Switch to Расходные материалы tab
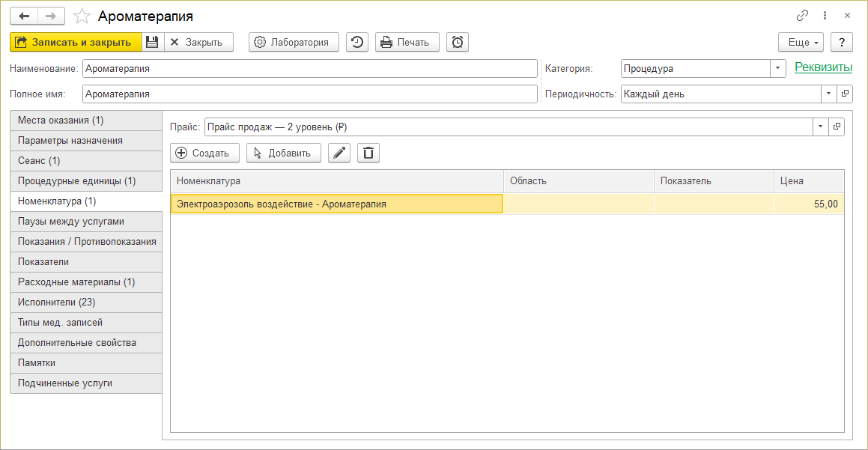Screen dimensions: 868x450 (x=76, y=282)
